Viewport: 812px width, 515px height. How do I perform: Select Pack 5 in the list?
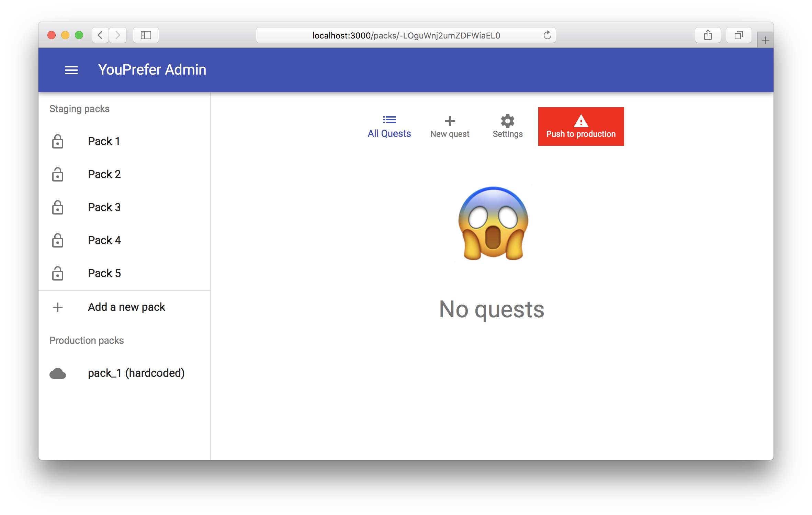(x=104, y=273)
